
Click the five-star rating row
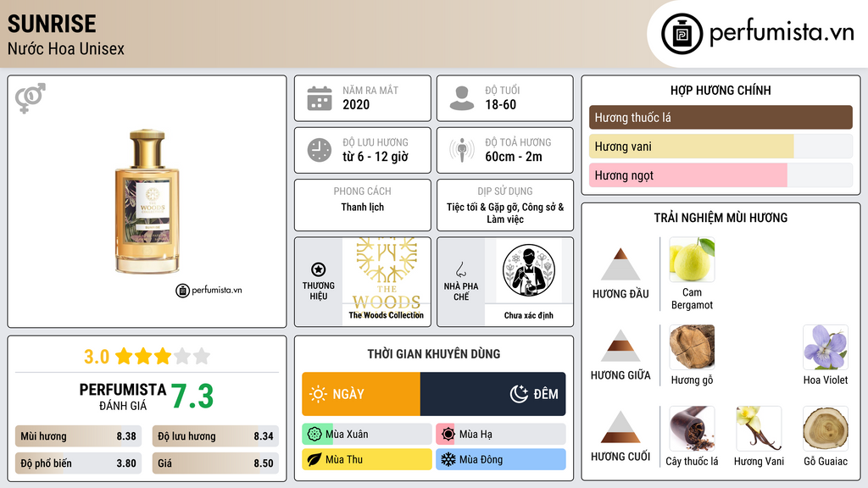pos(163,356)
